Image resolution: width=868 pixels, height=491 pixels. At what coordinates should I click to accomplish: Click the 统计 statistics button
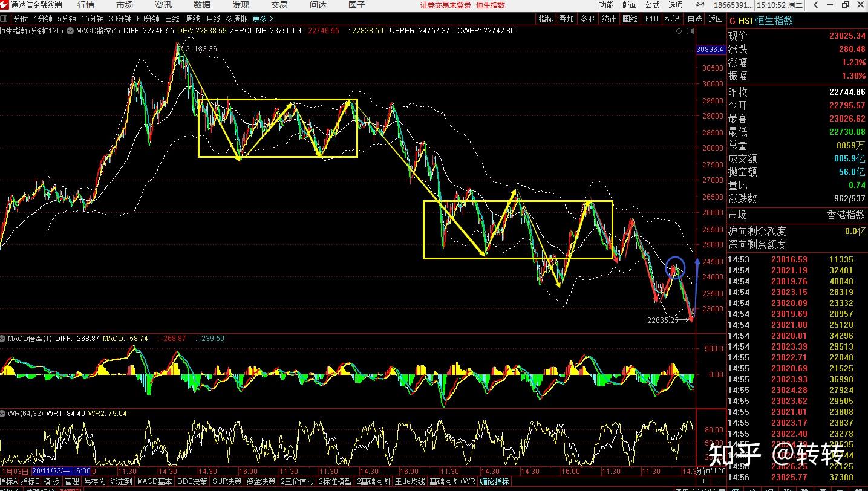pyautogui.click(x=609, y=19)
